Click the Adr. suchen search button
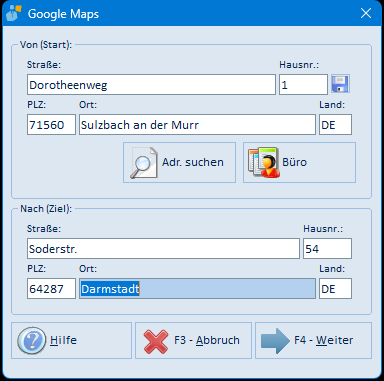 [x=179, y=162]
